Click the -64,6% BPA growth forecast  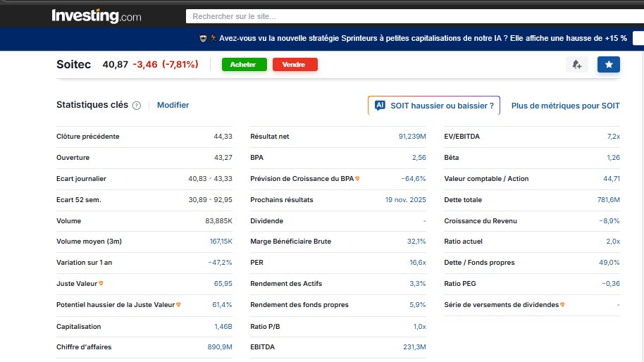(x=413, y=179)
